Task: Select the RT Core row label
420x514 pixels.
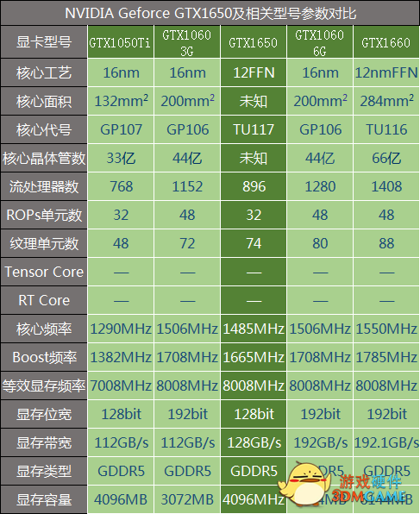Action: [44, 300]
